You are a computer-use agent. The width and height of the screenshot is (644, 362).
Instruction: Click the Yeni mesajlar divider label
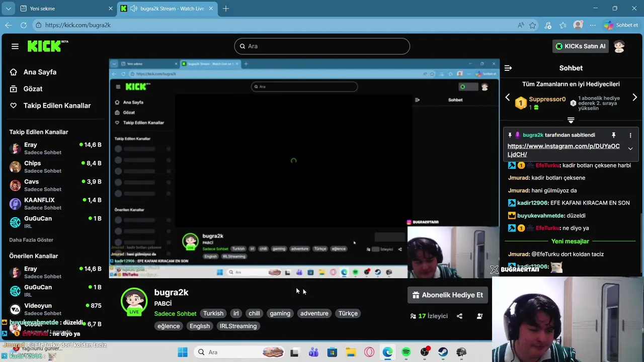click(x=570, y=241)
